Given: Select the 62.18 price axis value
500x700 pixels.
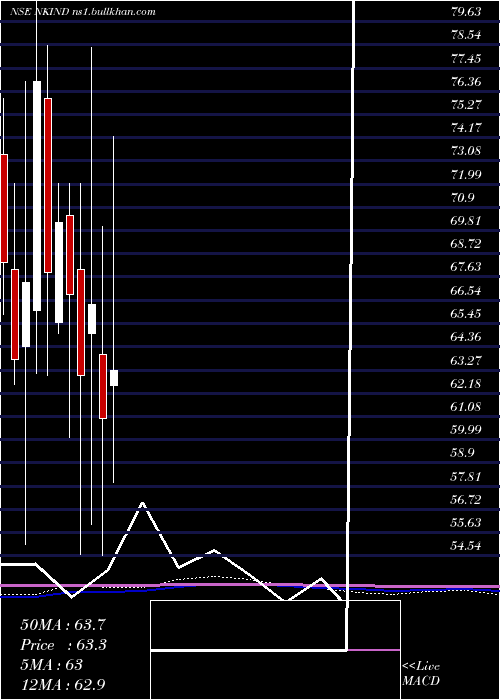Looking at the screenshot, I should tap(466, 383).
